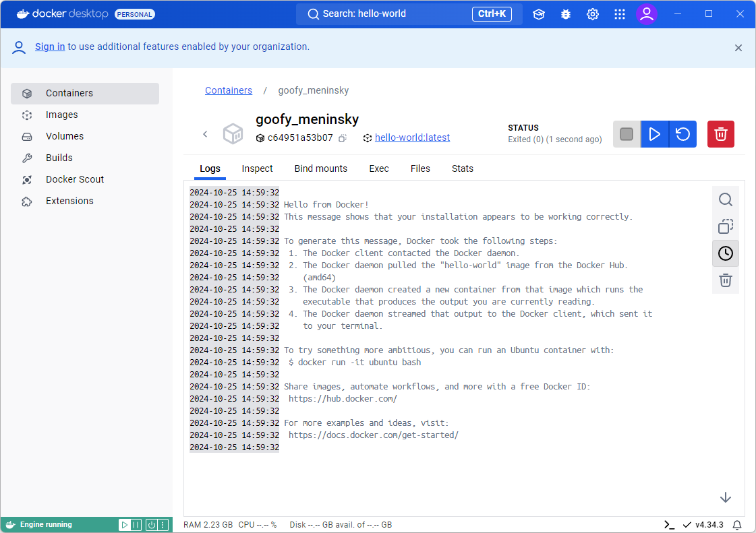The width and height of the screenshot is (756, 533).
Task: Jump to bottom of logs arrow
Action: pos(725,498)
